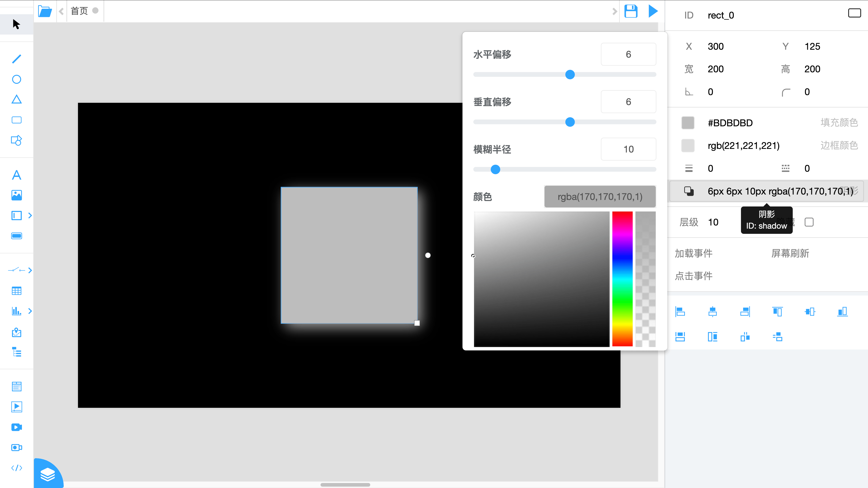Click the shadow value property row
Viewport: 868px width, 488px height.
click(x=767, y=191)
